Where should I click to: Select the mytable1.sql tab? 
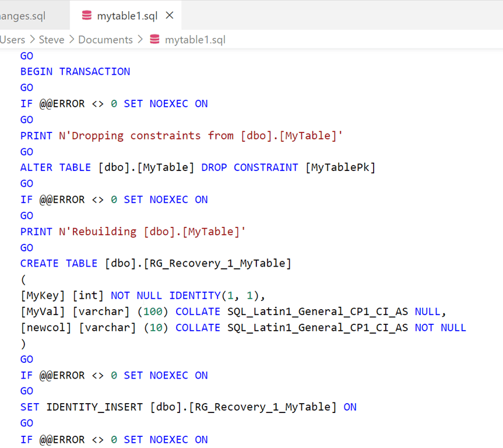pyautogui.click(x=125, y=16)
